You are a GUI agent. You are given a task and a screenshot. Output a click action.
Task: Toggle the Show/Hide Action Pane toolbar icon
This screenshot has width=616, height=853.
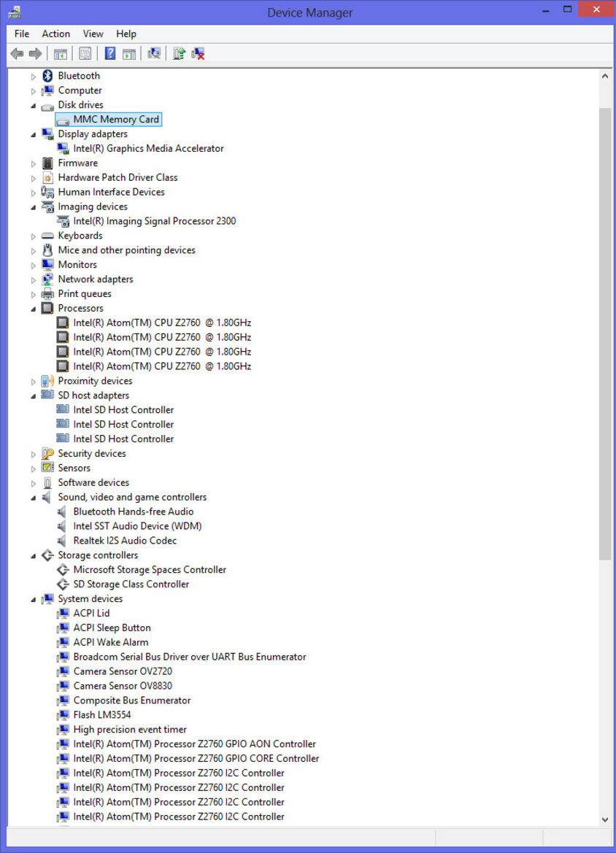(x=129, y=53)
